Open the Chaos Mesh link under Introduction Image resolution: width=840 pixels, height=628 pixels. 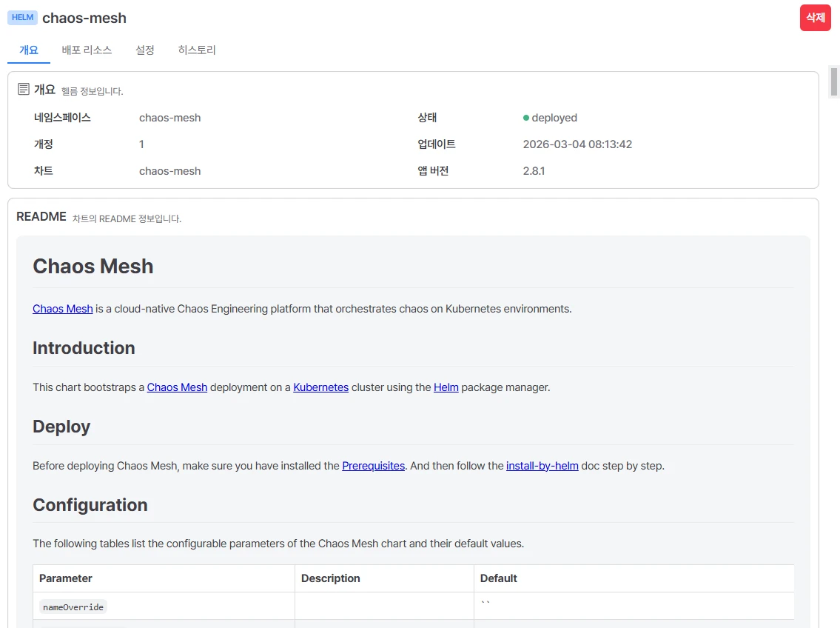click(x=177, y=387)
